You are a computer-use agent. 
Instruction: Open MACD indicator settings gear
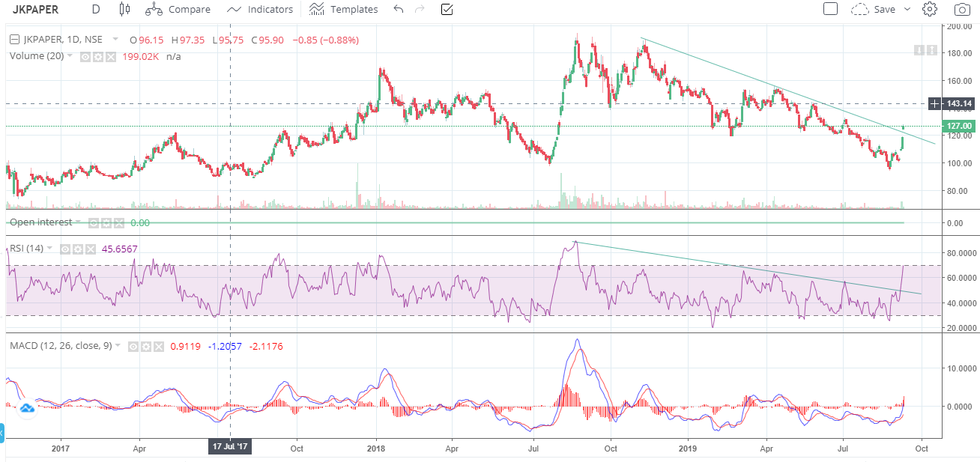[x=145, y=347]
